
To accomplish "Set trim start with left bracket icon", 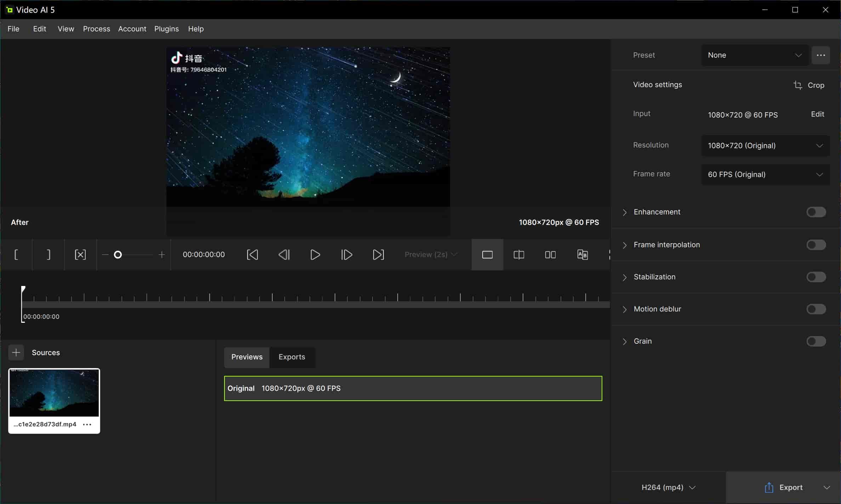I will [x=16, y=254].
